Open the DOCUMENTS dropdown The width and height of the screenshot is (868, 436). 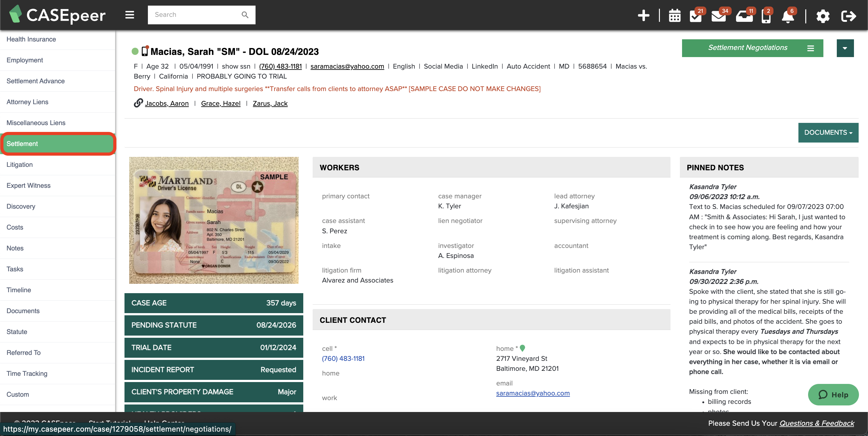pos(828,133)
